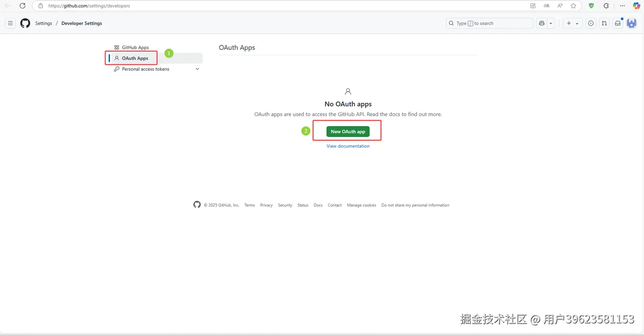Image resolution: width=644 pixels, height=335 pixels.
Task: Click the Settings breadcrumb link
Action: tap(43, 23)
